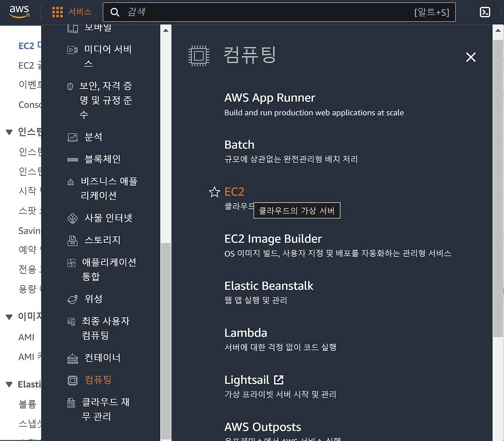The image size is (504, 441).
Task: Click the 컨테이너 icon
Action: [72, 358]
